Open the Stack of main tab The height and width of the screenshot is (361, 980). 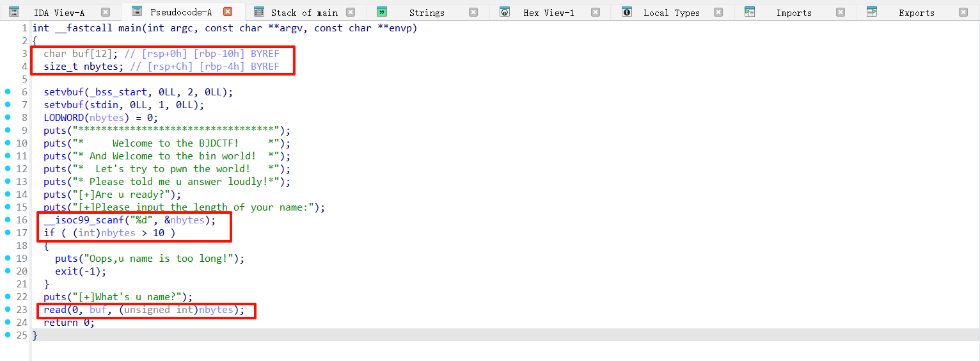pyautogui.click(x=304, y=13)
